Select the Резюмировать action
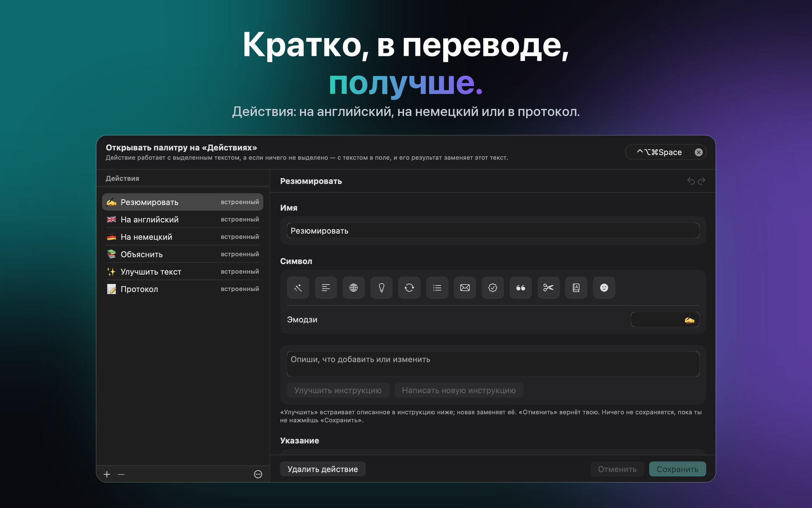 point(183,202)
